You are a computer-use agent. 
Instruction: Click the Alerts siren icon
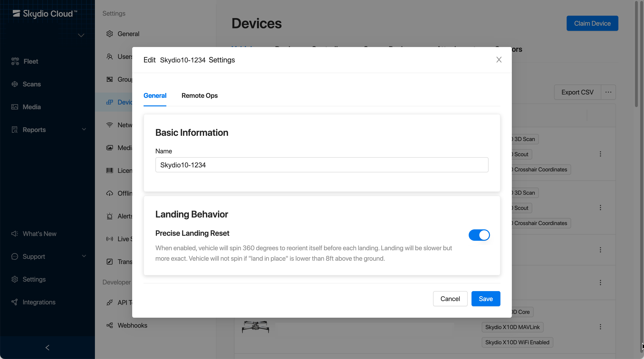pos(109,216)
